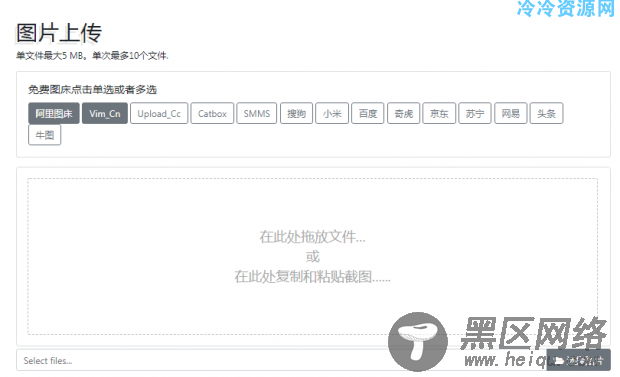Enable the Upload_Cc image host
620x377 pixels.
pyautogui.click(x=159, y=114)
